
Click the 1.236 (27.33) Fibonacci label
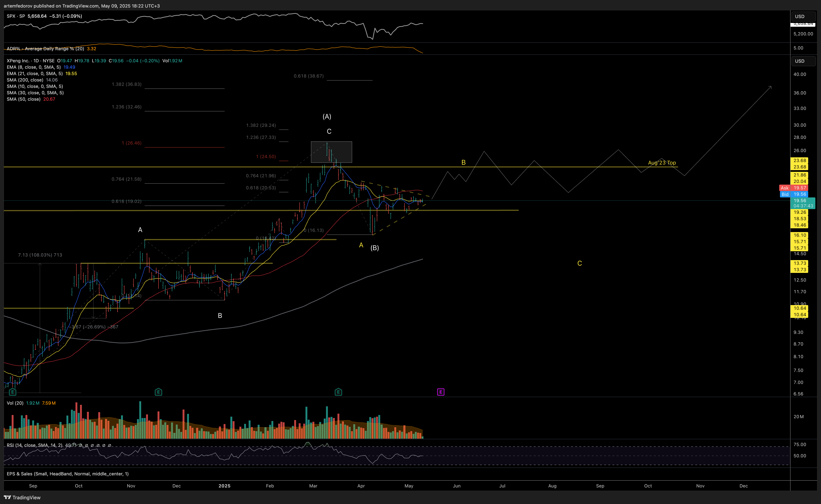[261, 137]
